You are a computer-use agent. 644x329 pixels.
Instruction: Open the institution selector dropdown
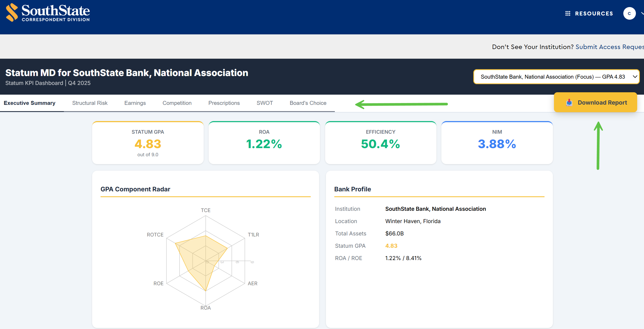pyautogui.click(x=552, y=77)
